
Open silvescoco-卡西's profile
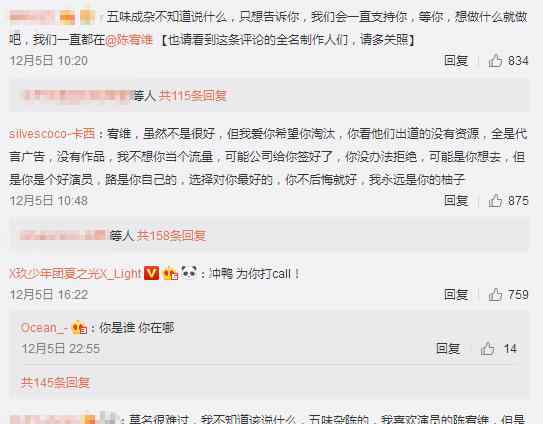tap(52, 134)
